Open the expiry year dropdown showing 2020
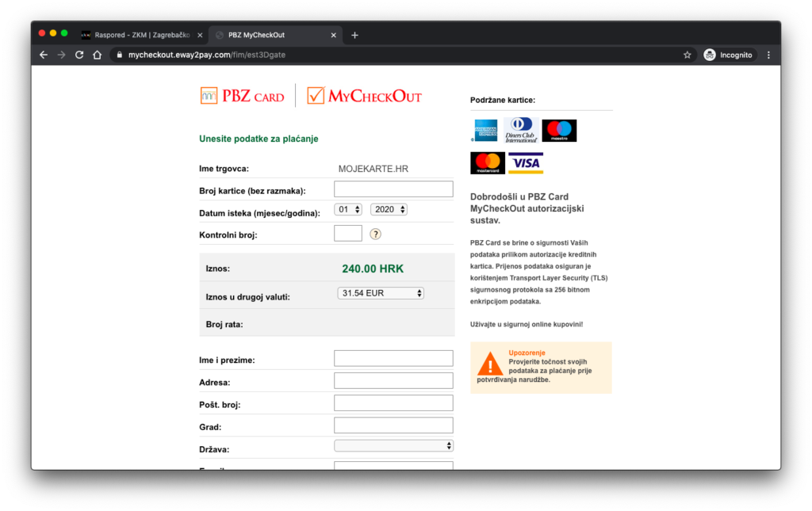Image resolution: width=812 pixels, height=511 pixels. 389,209
